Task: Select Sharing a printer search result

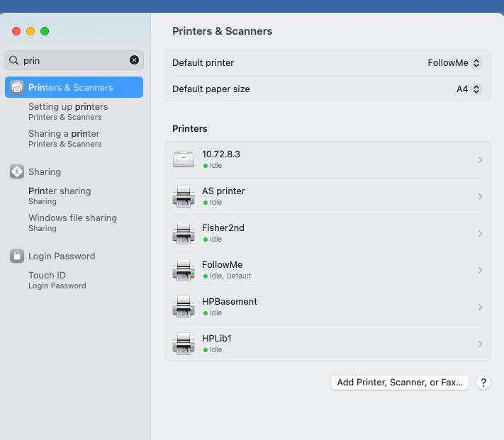Action: (x=64, y=138)
